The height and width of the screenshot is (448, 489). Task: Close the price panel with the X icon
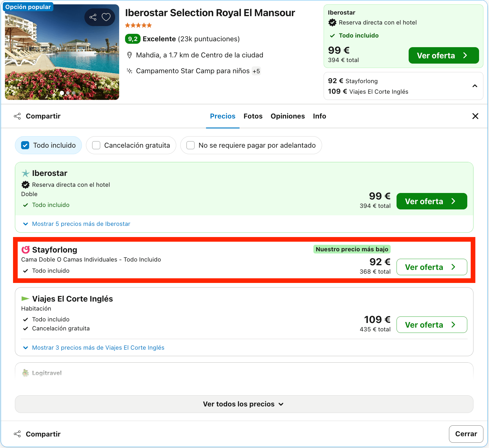point(475,116)
